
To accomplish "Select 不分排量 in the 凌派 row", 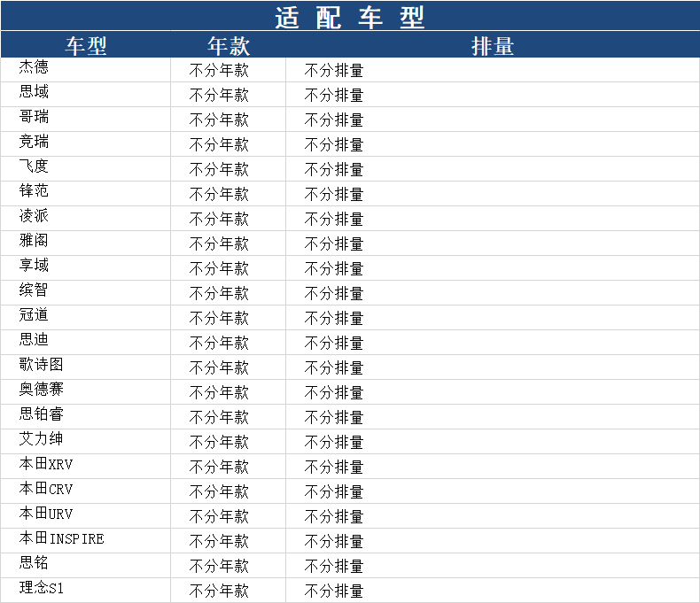I will click(334, 220).
